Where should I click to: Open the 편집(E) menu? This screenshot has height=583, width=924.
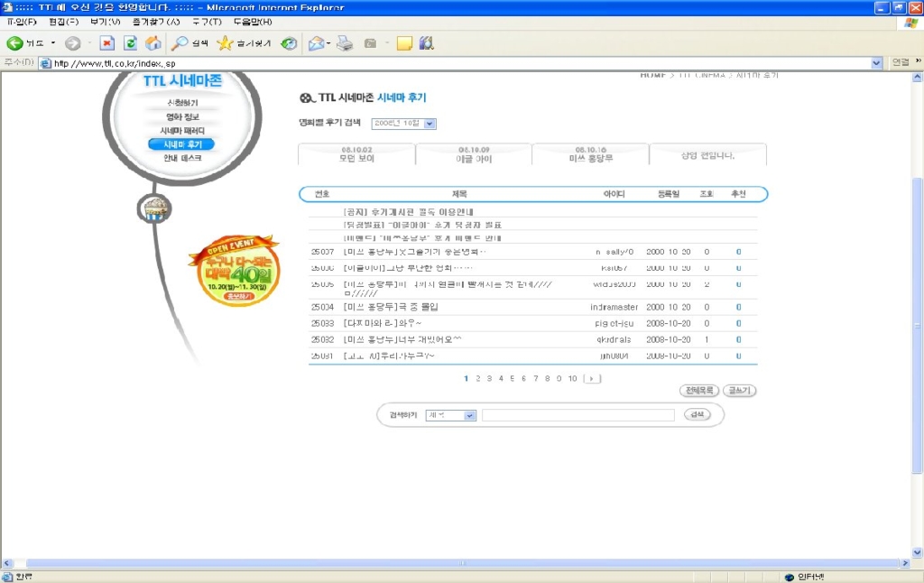[x=64, y=22]
